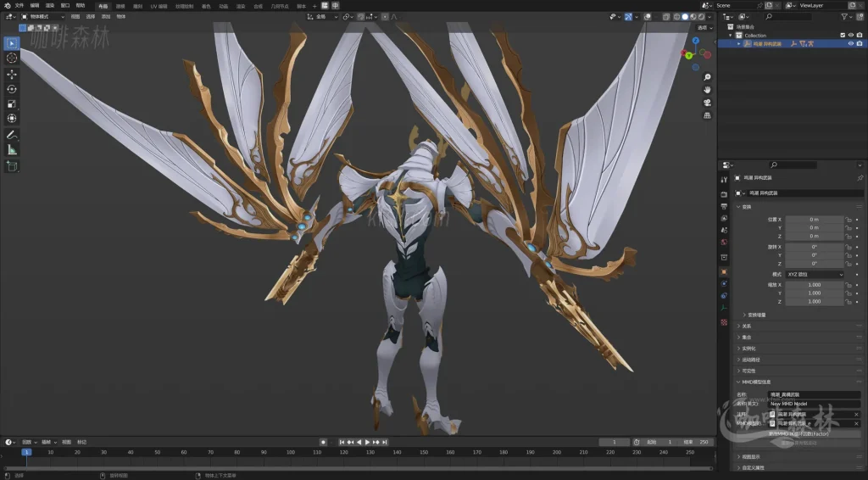Image resolution: width=868 pixels, height=480 pixels.
Task: Click the viewport pan hand icon
Action: click(707, 90)
